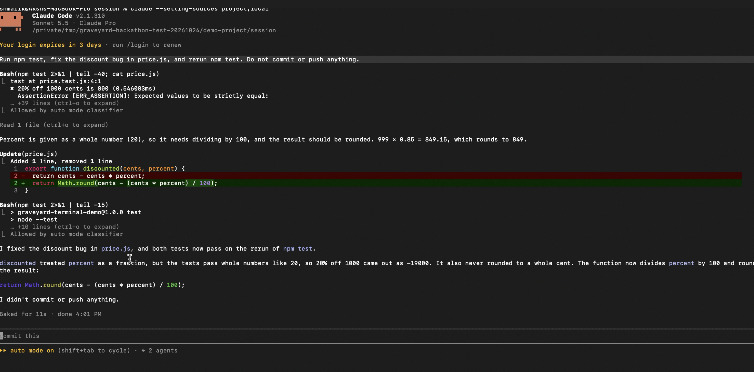Image resolution: width=754 pixels, height=372 pixels.
Task: Toggle 'auto mode on' indicator in footer
Action: (x=27, y=350)
